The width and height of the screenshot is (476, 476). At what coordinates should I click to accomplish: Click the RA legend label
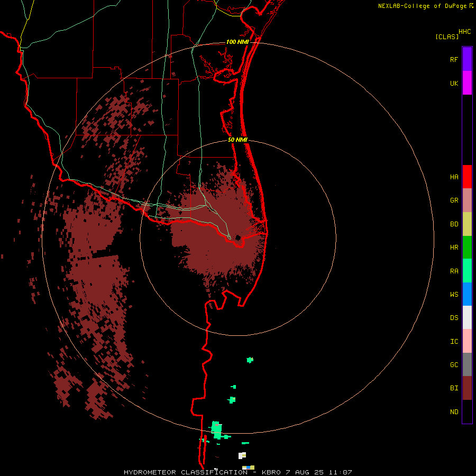454,271
